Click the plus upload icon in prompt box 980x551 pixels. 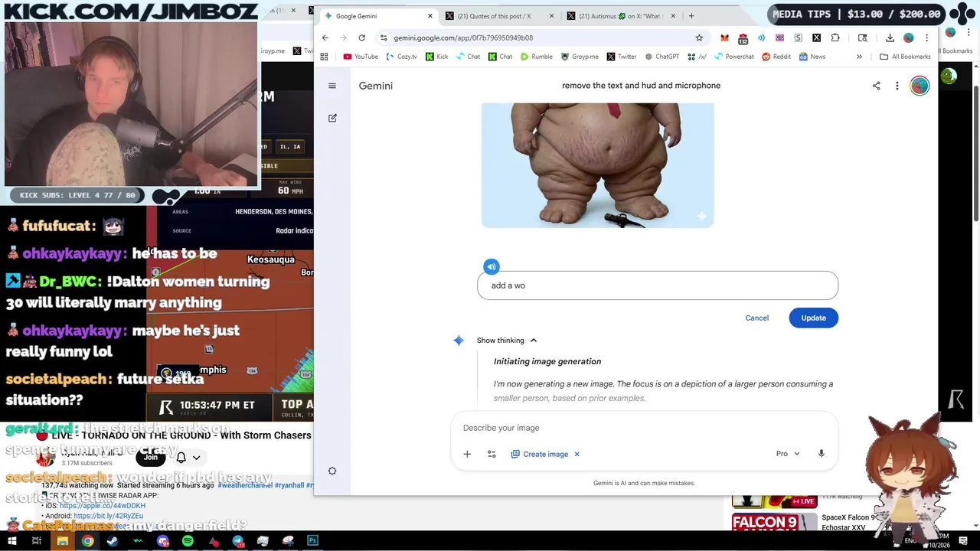click(x=467, y=455)
